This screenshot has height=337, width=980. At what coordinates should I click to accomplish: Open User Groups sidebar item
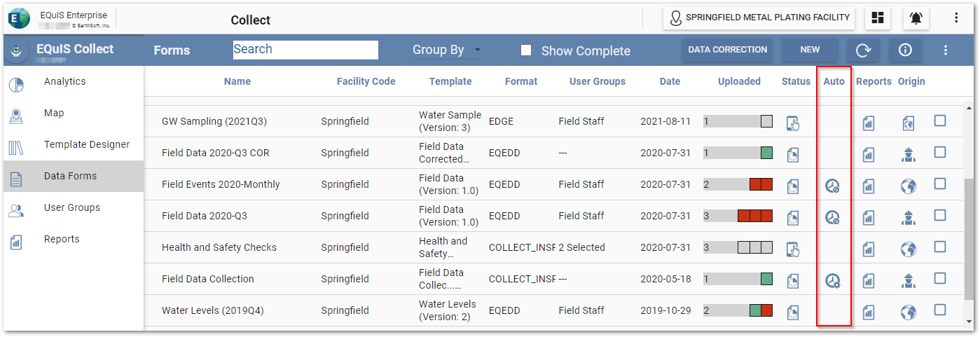pos(71,207)
